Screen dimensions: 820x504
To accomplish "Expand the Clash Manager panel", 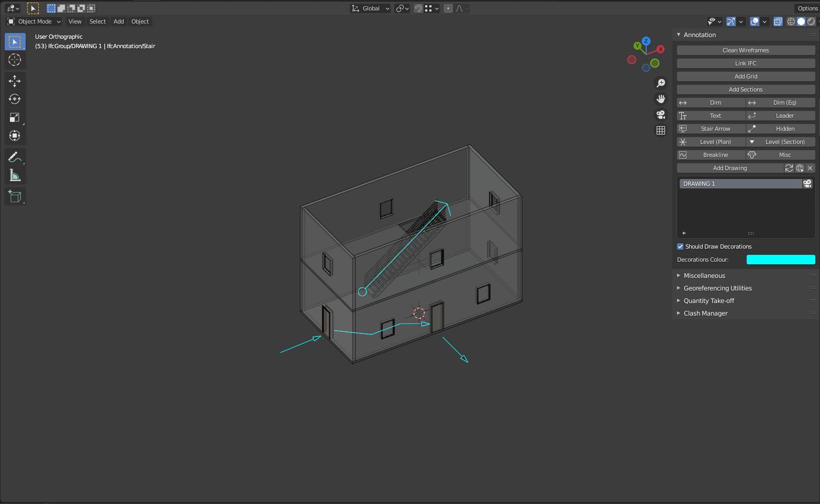I will point(705,313).
